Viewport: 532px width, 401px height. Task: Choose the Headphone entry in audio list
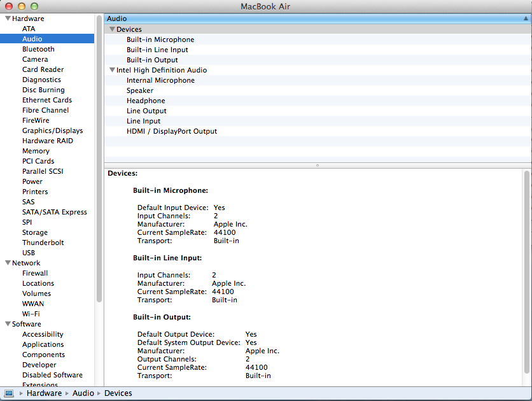point(146,101)
